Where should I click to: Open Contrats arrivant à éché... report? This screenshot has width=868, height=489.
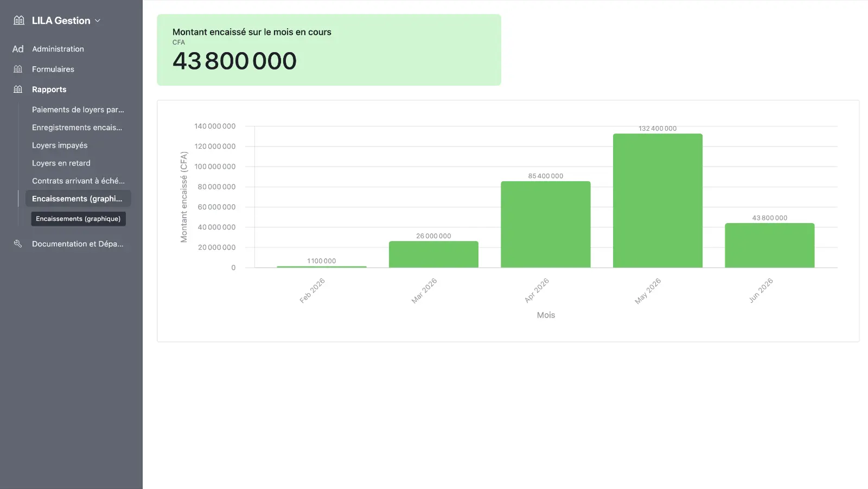click(78, 181)
